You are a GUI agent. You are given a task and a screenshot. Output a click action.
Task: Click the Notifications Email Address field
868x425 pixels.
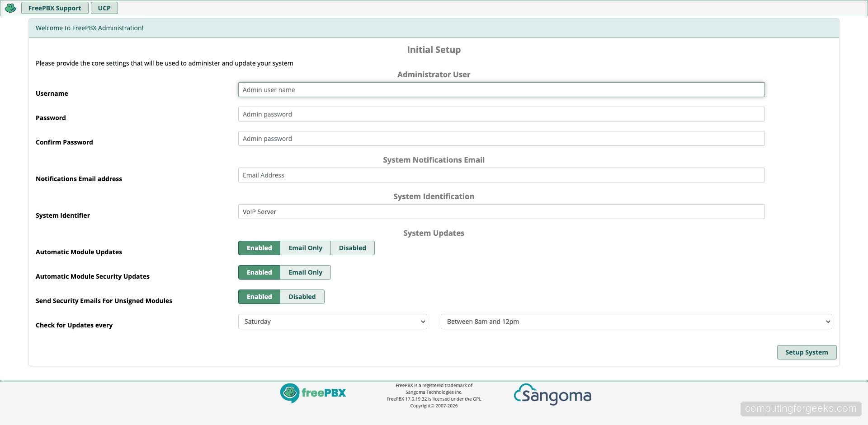pos(501,175)
